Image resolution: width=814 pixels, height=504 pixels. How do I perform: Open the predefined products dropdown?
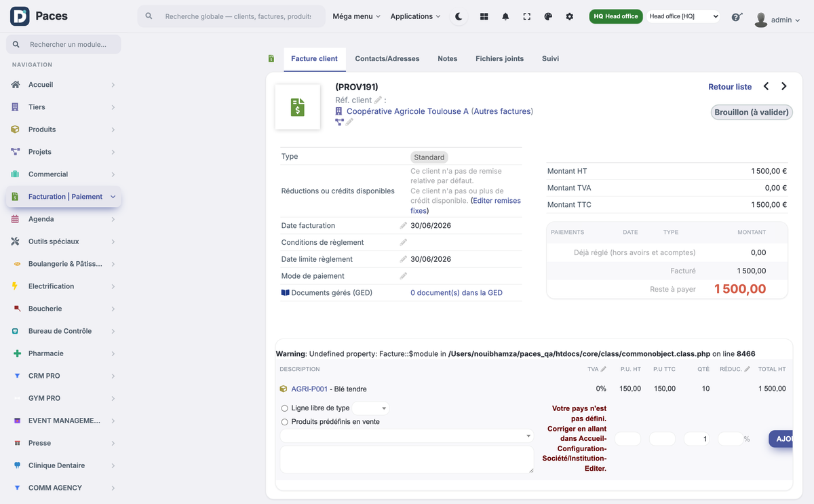[407, 436]
